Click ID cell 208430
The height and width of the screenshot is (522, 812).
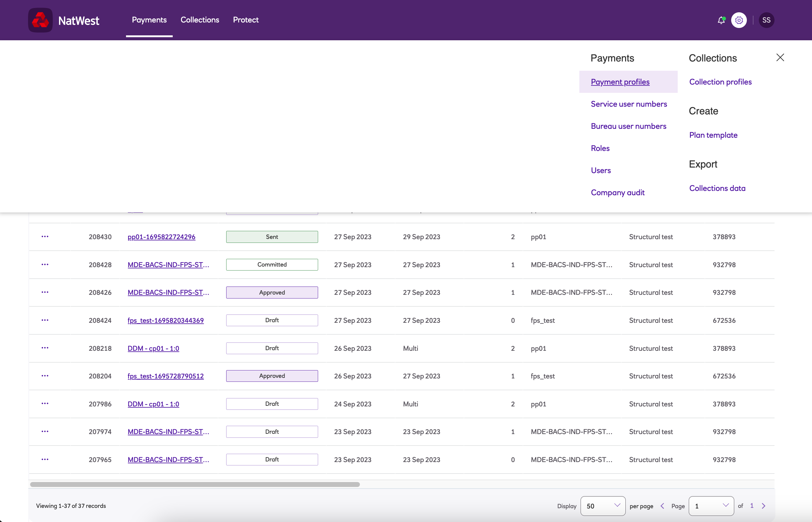coord(100,237)
